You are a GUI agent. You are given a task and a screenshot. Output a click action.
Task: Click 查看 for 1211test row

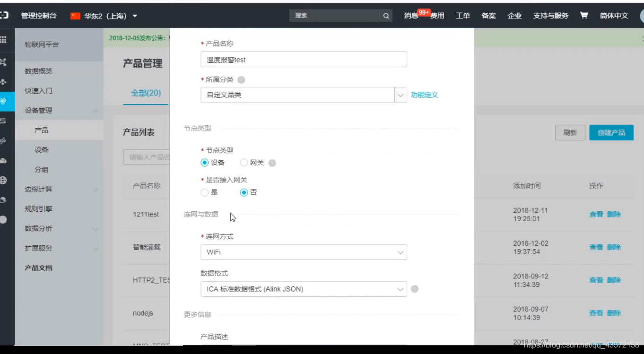(596, 214)
